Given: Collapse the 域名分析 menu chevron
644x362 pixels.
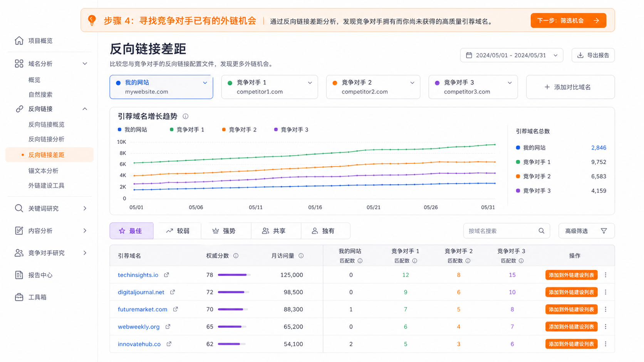Looking at the screenshot, I should [85, 64].
